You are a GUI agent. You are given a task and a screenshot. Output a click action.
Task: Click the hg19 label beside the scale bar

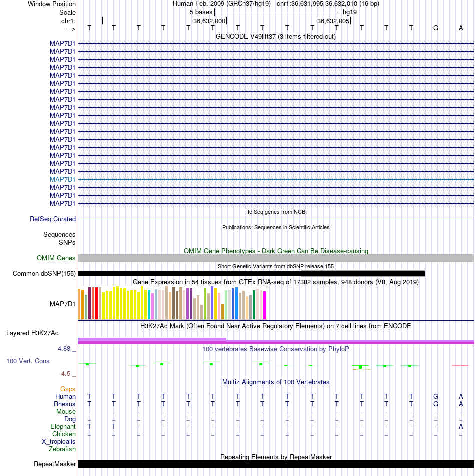350,12
